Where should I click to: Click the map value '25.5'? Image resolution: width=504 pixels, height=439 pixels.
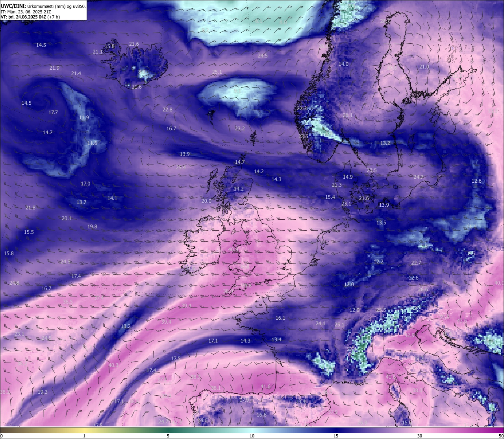click(x=381, y=310)
